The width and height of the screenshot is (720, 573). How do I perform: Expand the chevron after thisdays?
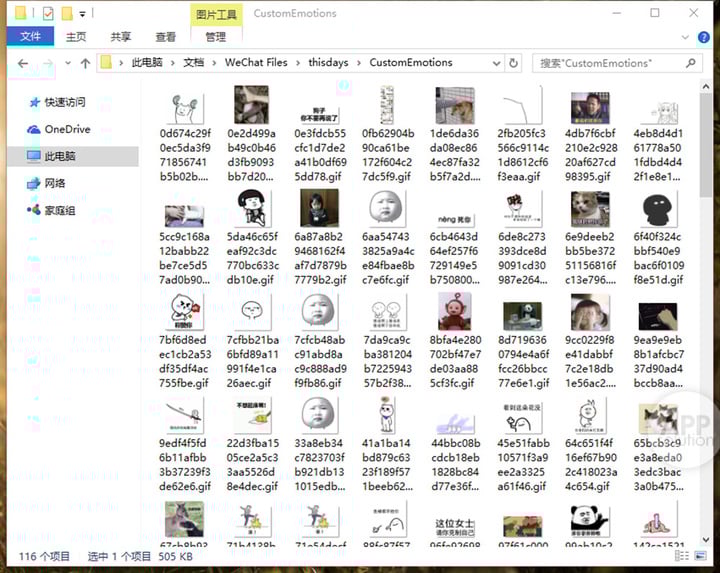click(x=359, y=63)
